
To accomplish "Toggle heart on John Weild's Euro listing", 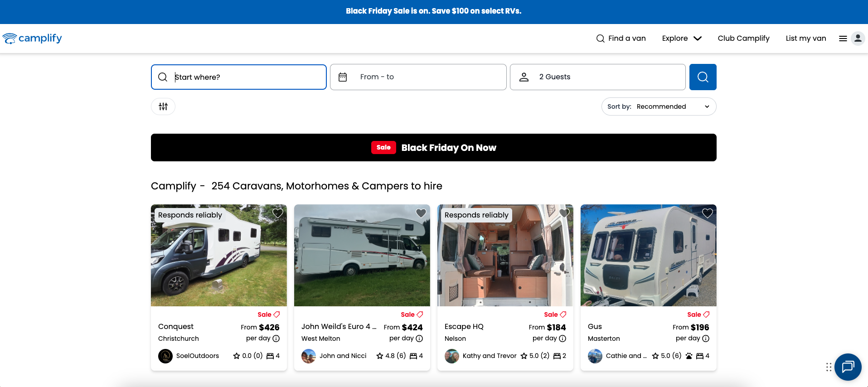I will point(421,213).
